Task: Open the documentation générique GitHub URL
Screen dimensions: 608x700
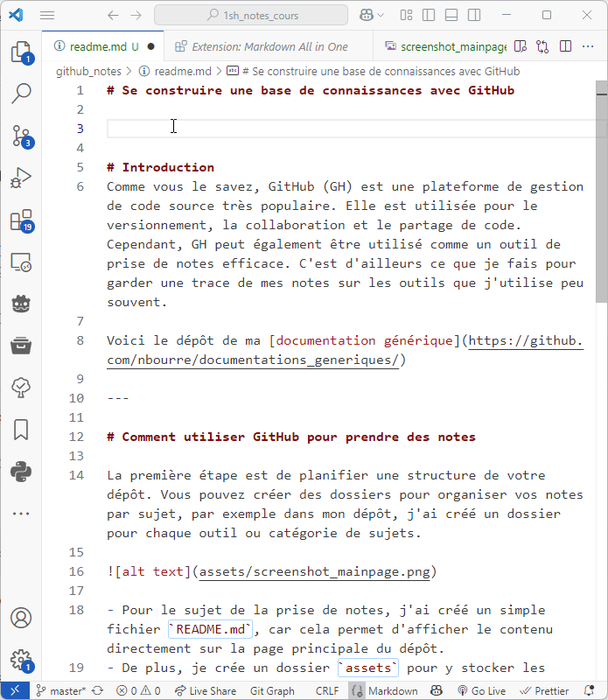Action: (x=345, y=350)
